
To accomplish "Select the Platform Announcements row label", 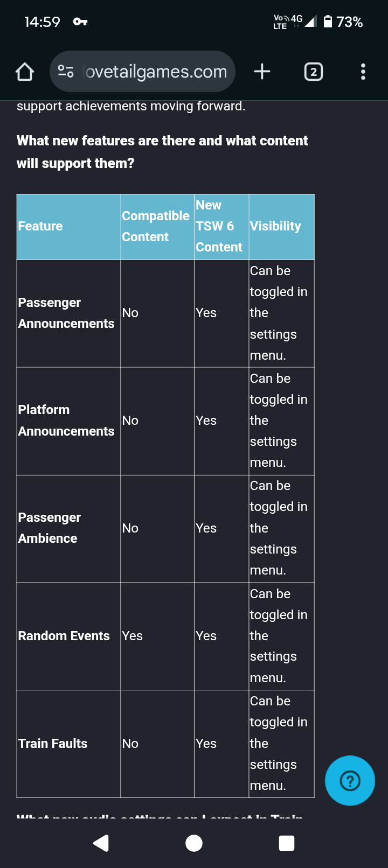I will pyautogui.click(x=66, y=421).
